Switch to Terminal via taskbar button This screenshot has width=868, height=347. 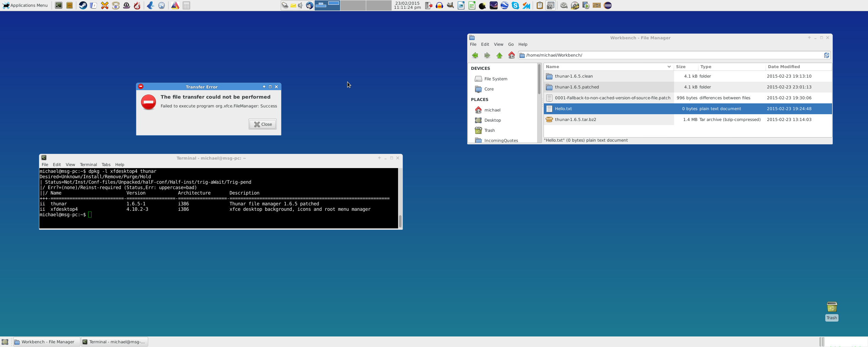click(115, 342)
